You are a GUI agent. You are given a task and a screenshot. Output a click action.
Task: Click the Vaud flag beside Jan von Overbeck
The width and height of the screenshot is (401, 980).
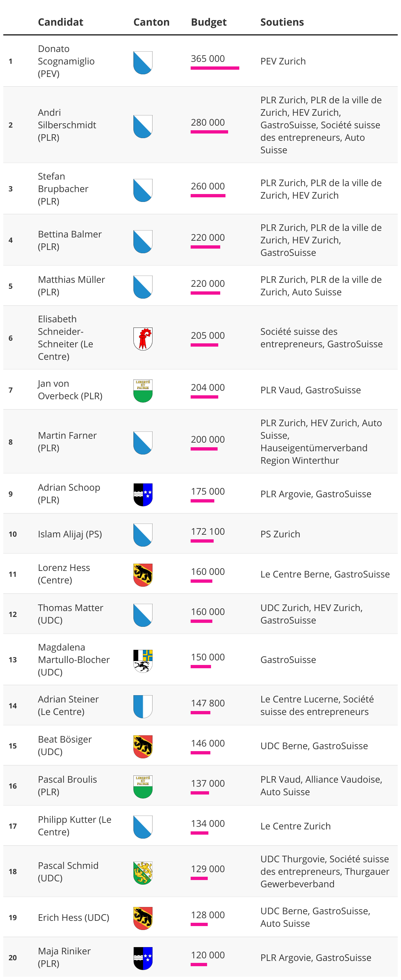[143, 391]
